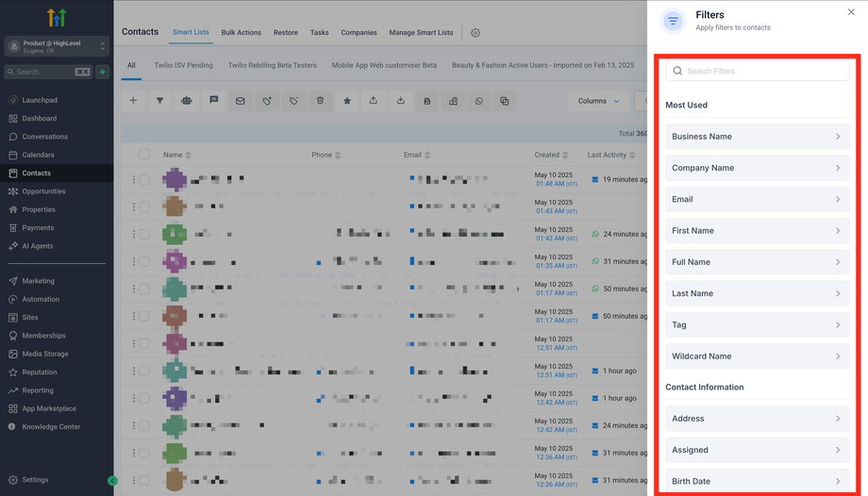Select the All smart list tab
Image resolution: width=868 pixels, height=496 pixels.
tap(131, 65)
